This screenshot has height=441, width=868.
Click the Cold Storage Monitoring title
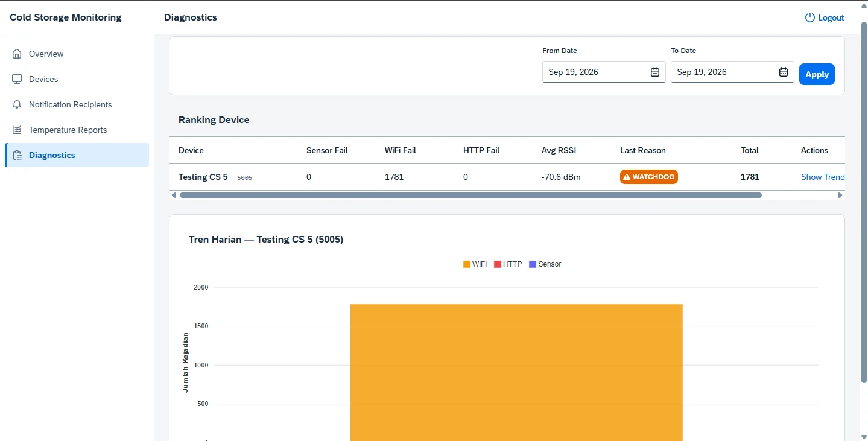click(x=66, y=17)
